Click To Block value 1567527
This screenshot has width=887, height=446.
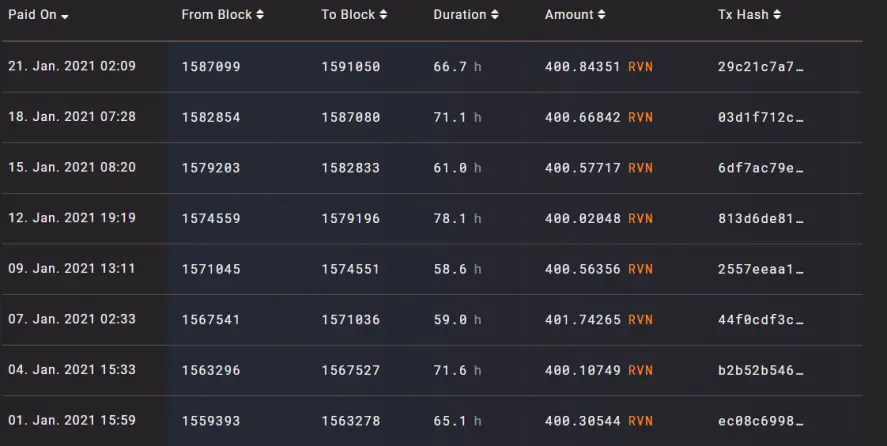click(351, 371)
